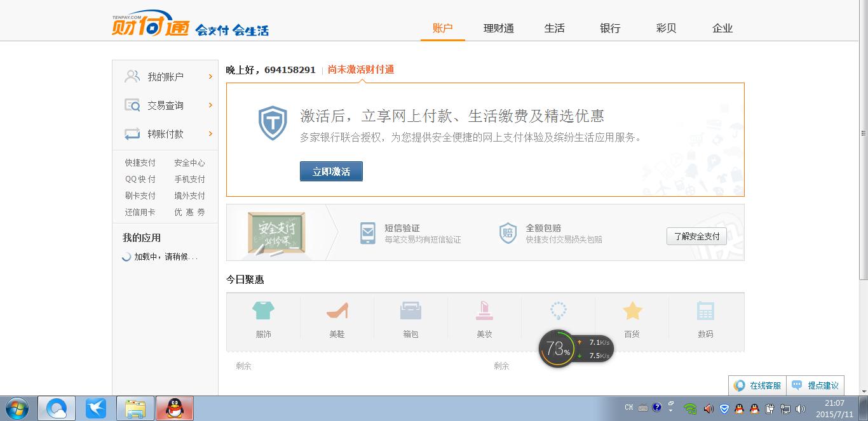Open the necklace jewelry category icon

click(558, 311)
